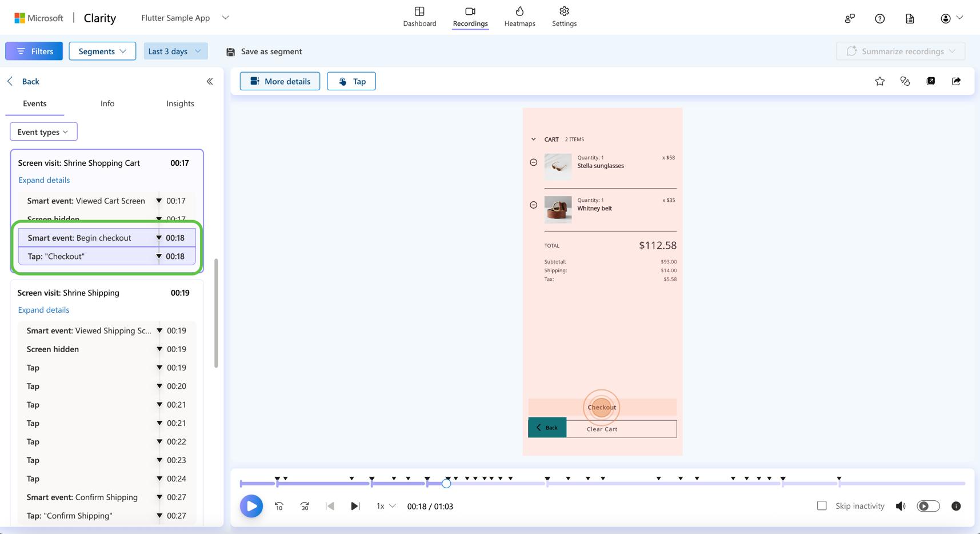Select the 'Smart event: Confirm Shipping' event
The width and height of the screenshot is (980, 534).
(107, 497)
